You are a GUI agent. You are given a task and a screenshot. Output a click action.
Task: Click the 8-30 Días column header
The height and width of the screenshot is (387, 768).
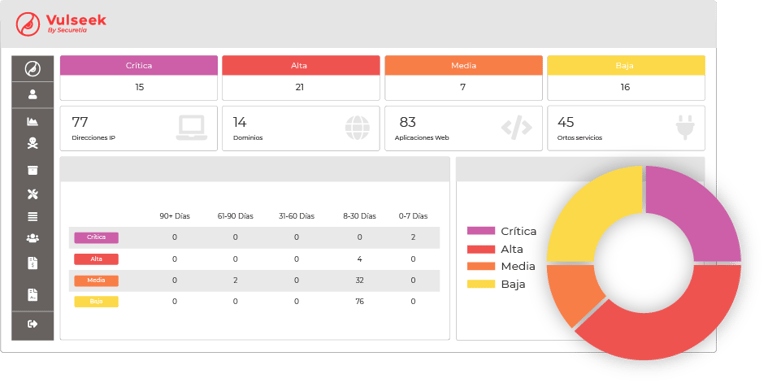(360, 216)
